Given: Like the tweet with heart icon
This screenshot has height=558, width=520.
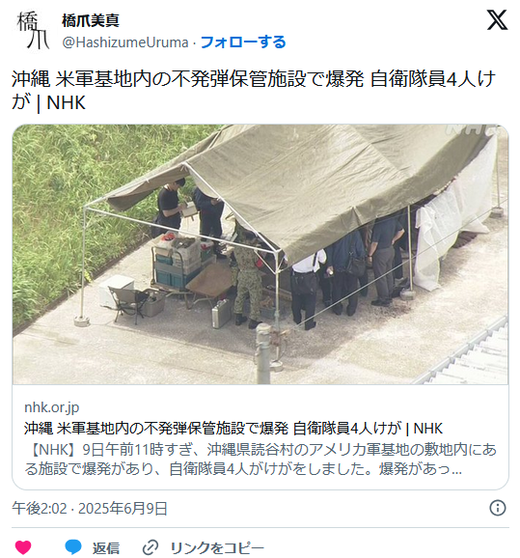Looking at the screenshot, I should click(23, 547).
